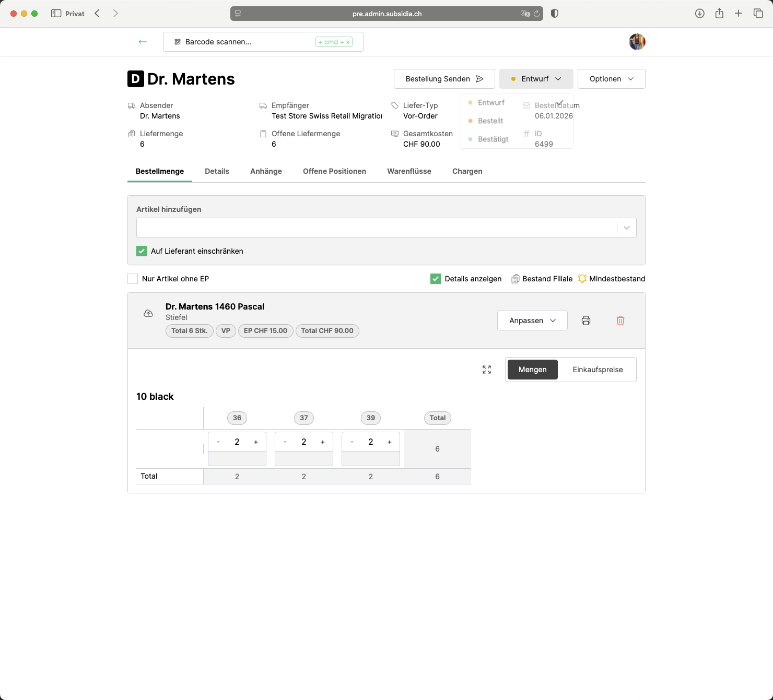Increase size 36 quantity with plus
773x700 pixels.
coord(256,442)
